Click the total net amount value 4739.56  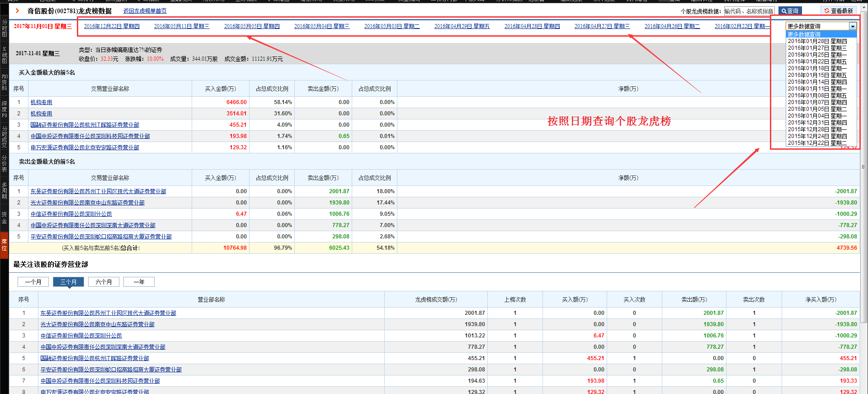846,248
